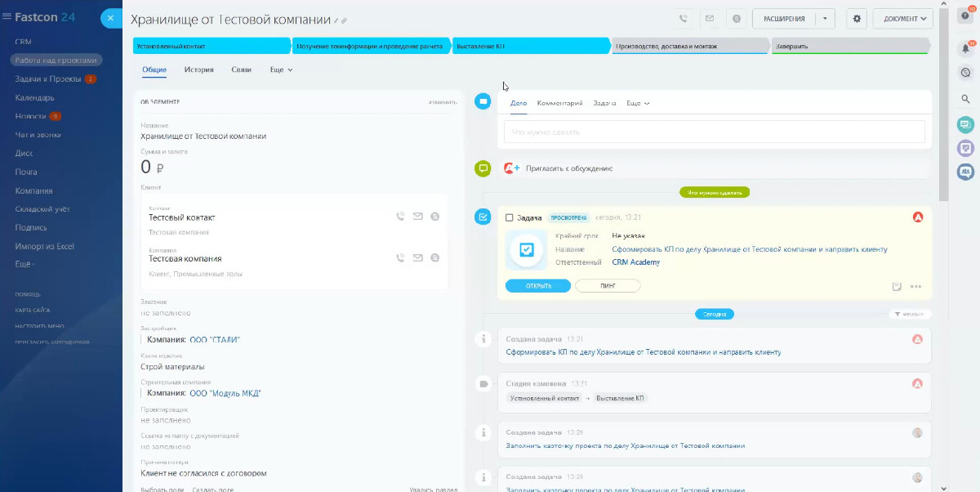
Task: Click the chat bubble icon in the header
Action: pyautogui.click(x=736, y=18)
